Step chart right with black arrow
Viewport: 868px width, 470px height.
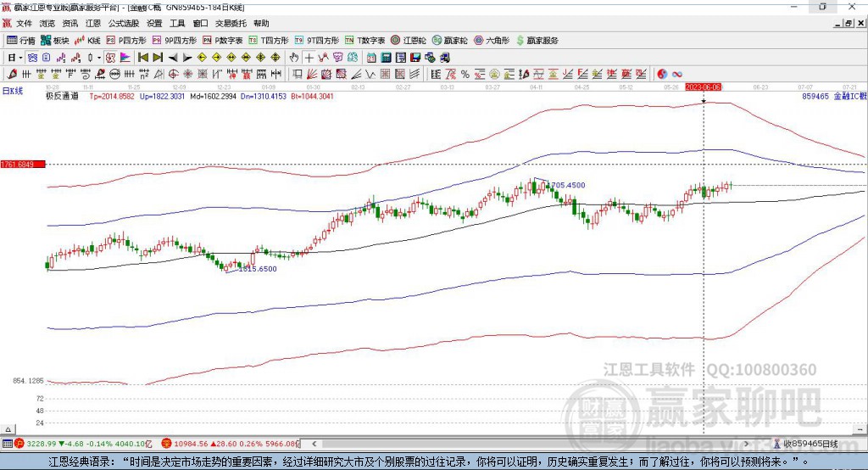(187, 58)
